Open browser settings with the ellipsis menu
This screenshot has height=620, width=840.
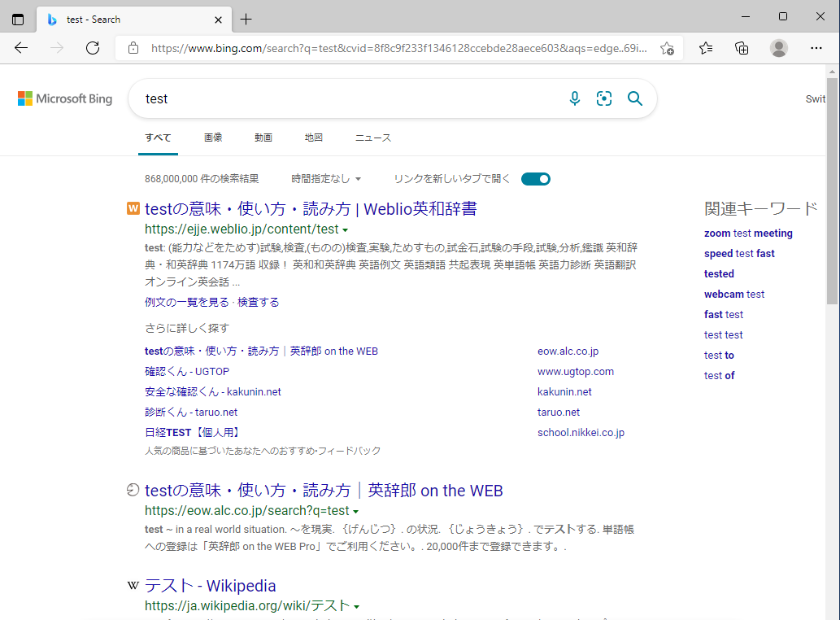pos(816,48)
